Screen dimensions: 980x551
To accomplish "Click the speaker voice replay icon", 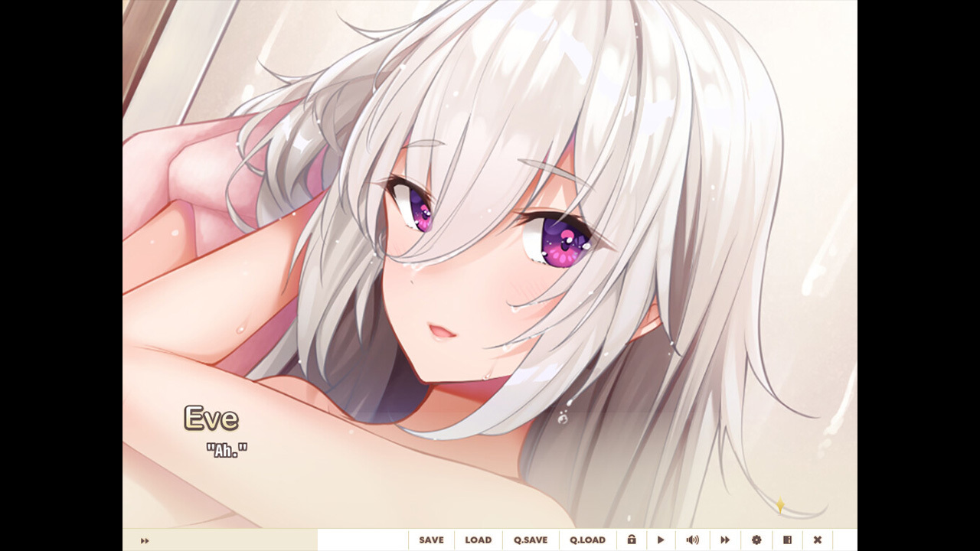I will click(693, 540).
